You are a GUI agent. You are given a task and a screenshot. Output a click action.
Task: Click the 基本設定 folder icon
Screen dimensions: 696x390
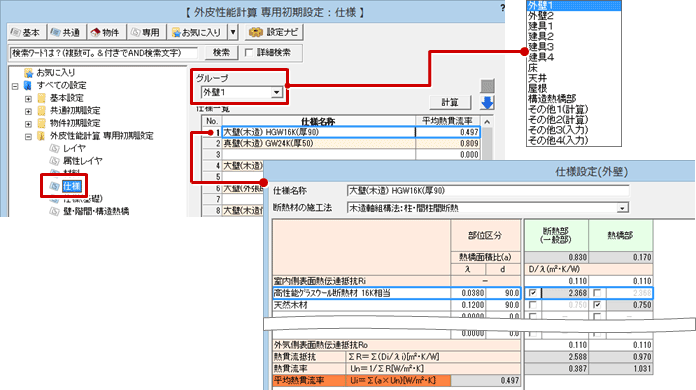point(41,98)
